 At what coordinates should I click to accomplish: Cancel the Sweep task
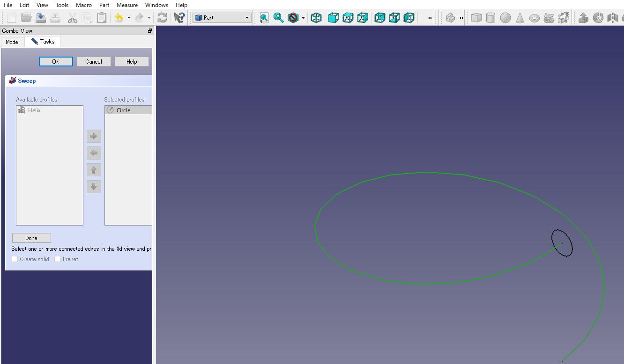point(94,62)
